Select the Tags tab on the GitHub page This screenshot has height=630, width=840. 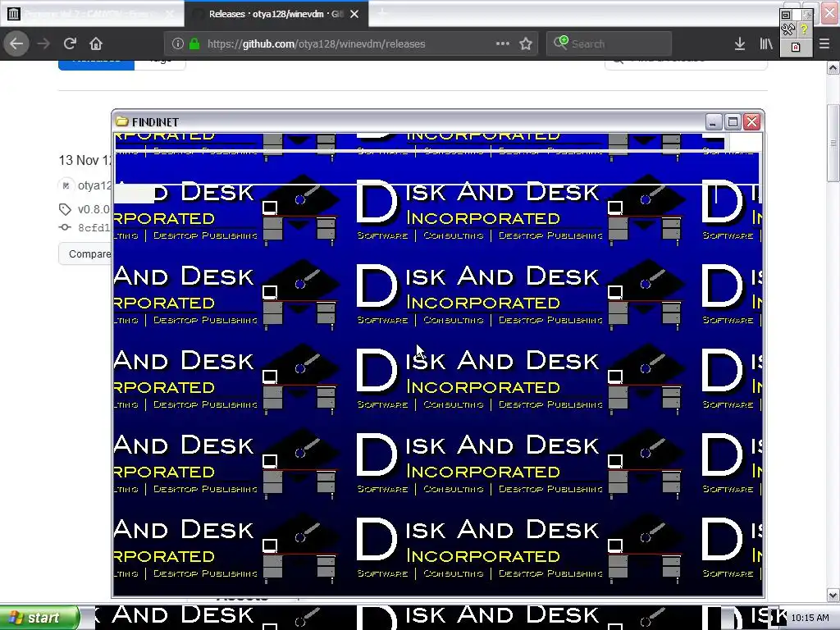tap(160, 64)
